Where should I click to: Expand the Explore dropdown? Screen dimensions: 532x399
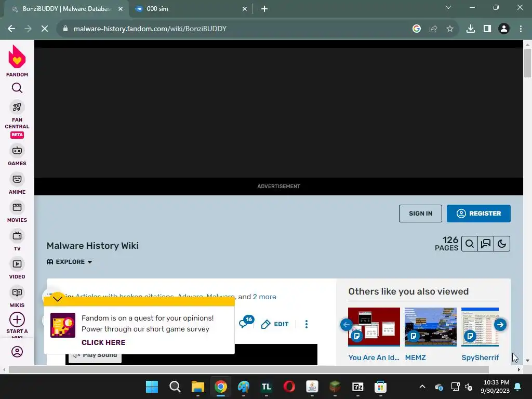pyautogui.click(x=70, y=262)
